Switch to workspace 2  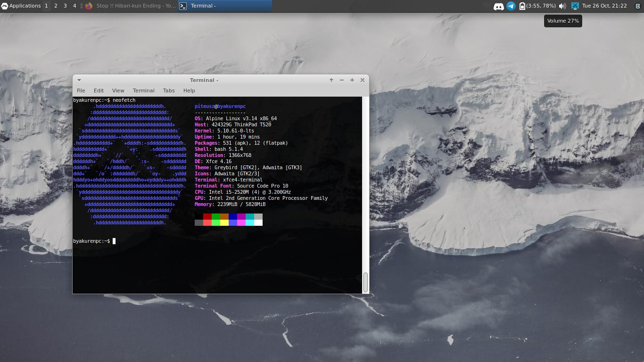[x=56, y=6]
